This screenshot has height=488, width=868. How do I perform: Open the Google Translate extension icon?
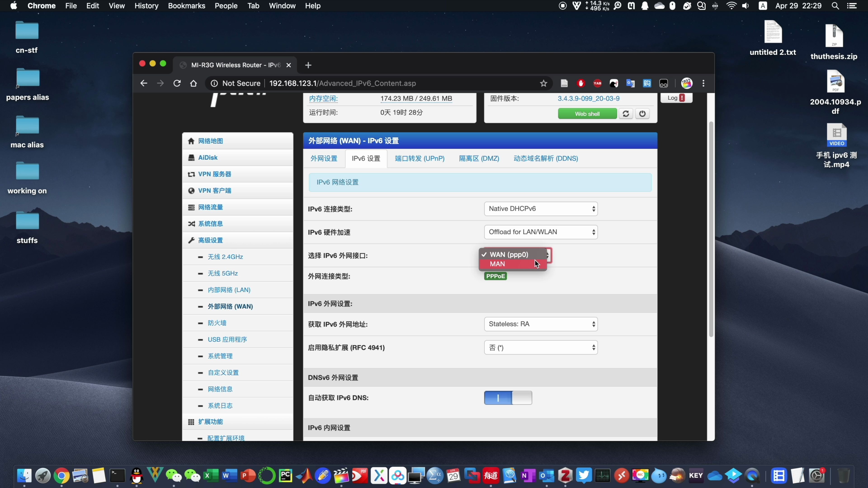tap(631, 83)
